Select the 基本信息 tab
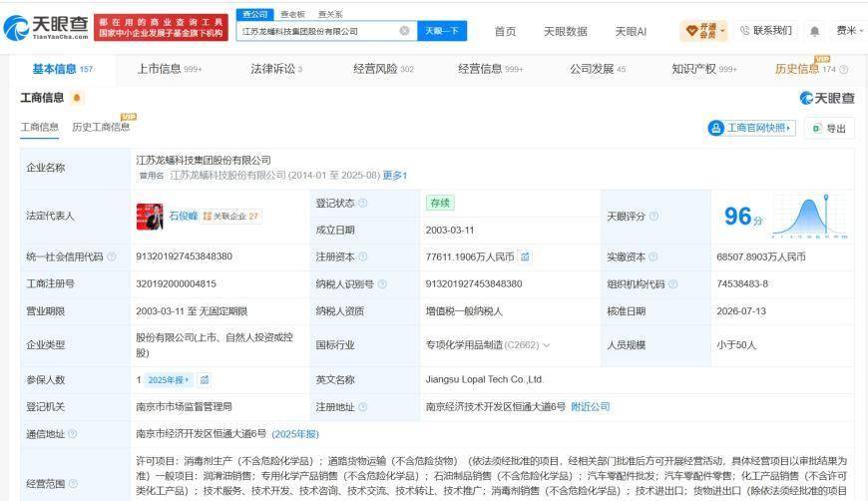The height and width of the screenshot is (501, 868). [63, 69]
